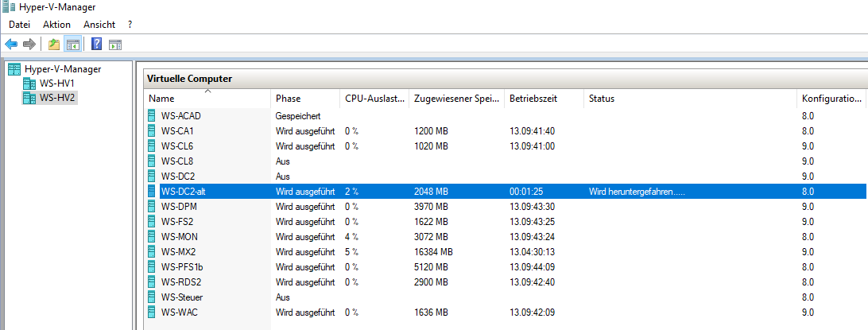This screenshot has height=330, width=868.
Task: Click the Hyper-V-Manager title bar icon
Action: tap(8, 7)
